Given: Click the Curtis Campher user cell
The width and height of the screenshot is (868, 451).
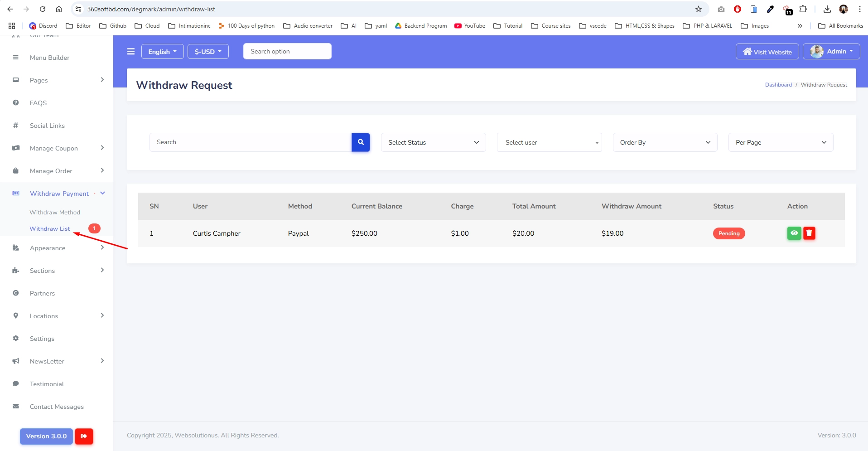Looking at the screenshot, I should click(x=217, y=233).
